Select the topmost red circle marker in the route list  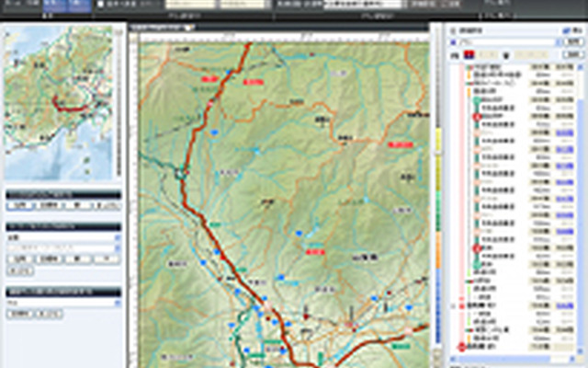point(477,117)
